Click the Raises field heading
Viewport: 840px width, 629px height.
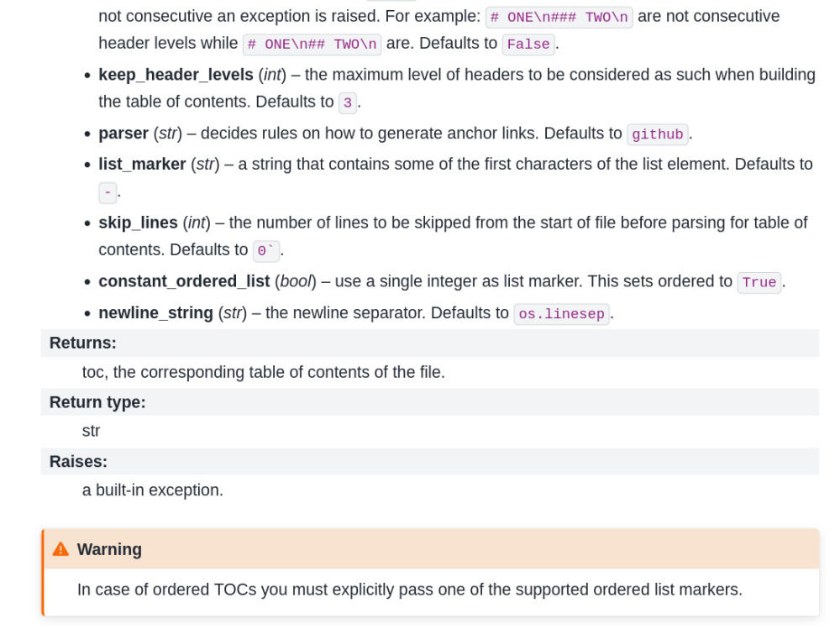[x=78, y=461]
